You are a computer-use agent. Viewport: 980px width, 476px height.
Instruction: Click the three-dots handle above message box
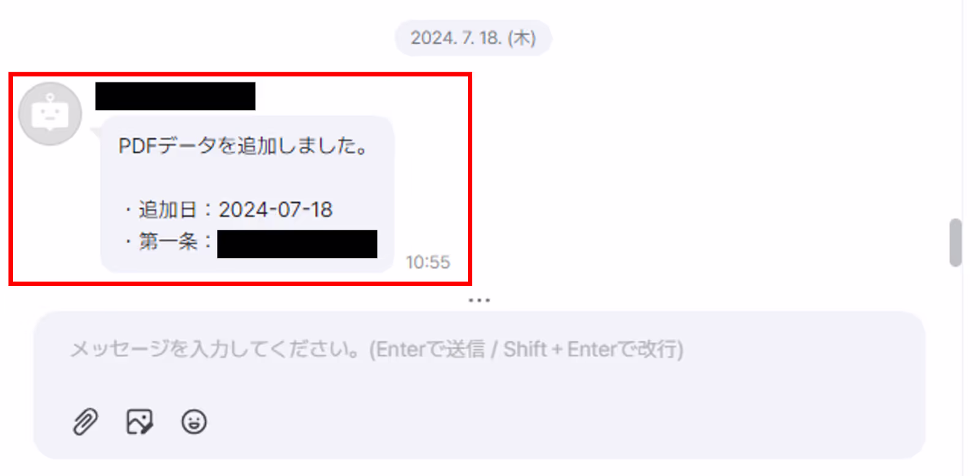pyautogui.click(x=479, y=300)
